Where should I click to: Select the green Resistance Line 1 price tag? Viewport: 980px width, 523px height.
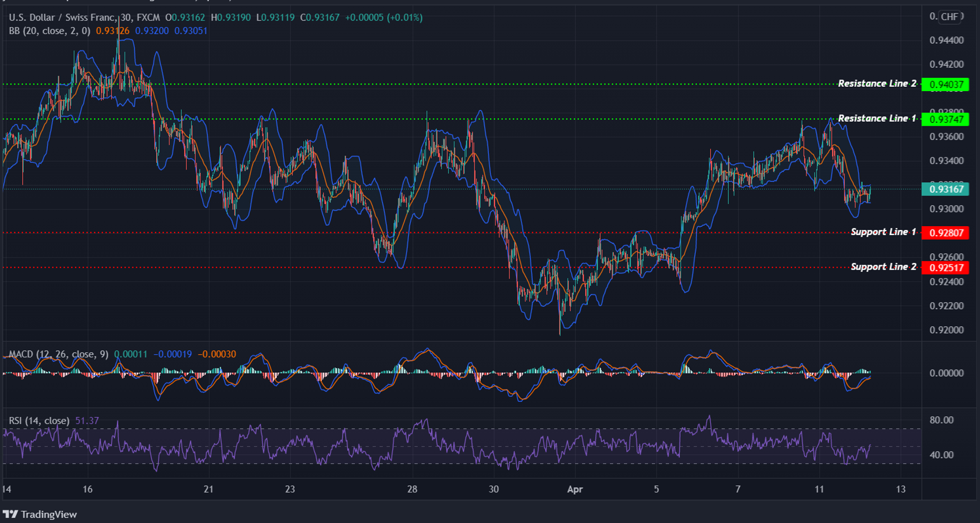(x=946, y=118)
